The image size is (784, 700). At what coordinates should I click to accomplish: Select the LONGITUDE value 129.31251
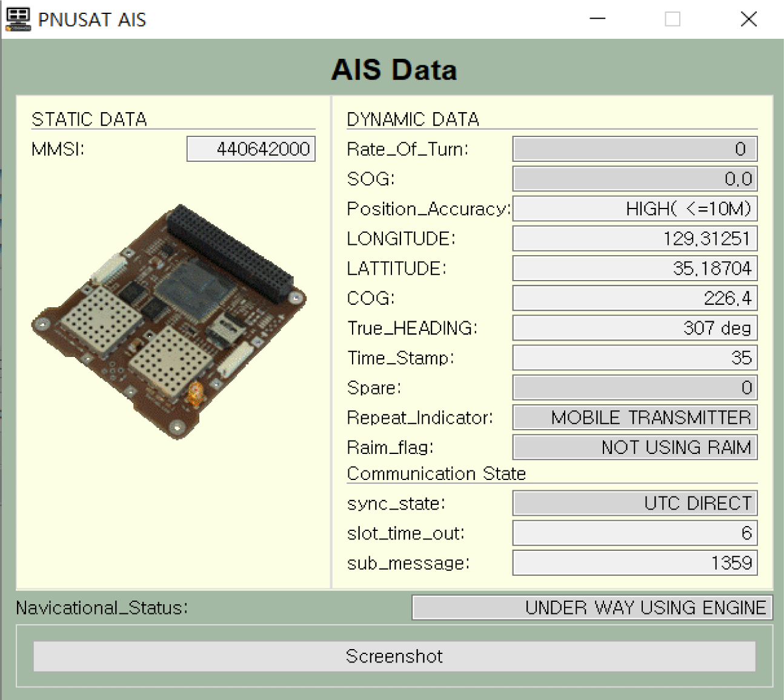tap(635, 238)
